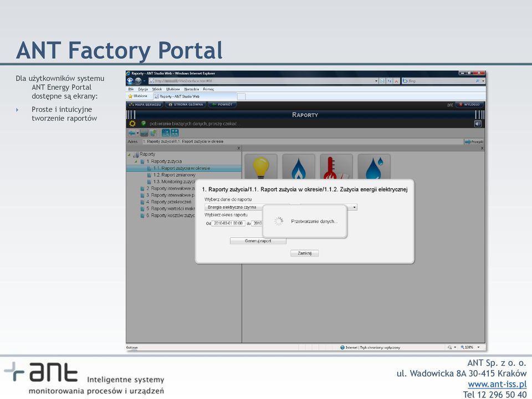Open the yellow light bulb electricity tile
The image size is (532, 399).
260,167
